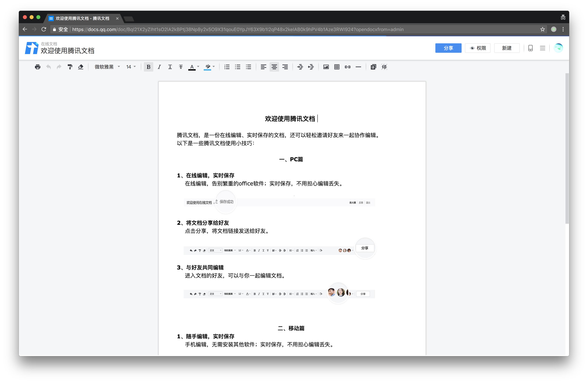Toggle bold formatting off
This screenshot has height=383, width=588.
click(x=148, y=67)
